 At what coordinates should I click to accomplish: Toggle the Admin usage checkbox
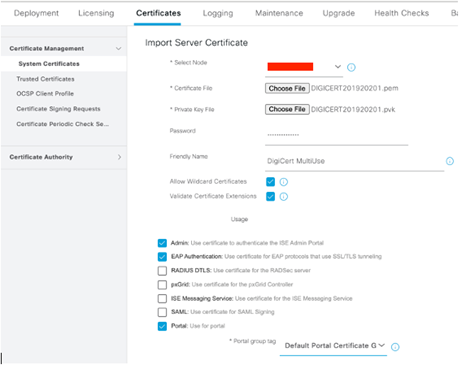coord(162,243)
